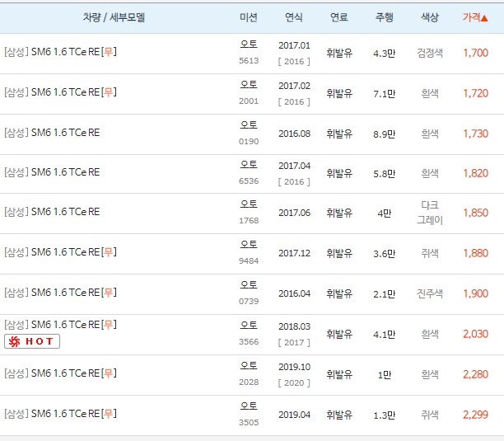This screenshot has width=504, height=441.
Task: Open SM6 listing priced 1,720
Action: (x=60, y=92)
